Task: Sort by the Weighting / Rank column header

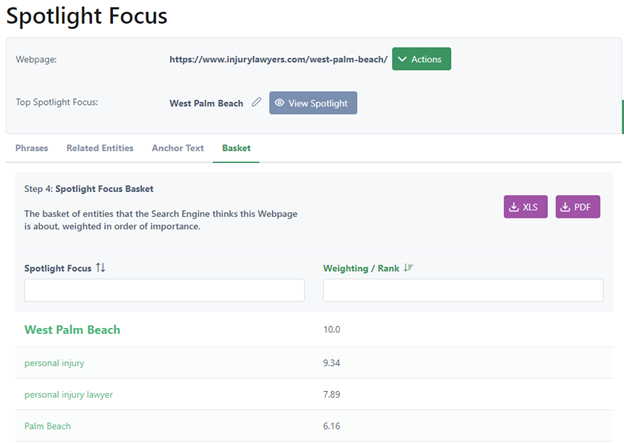Action: coord(360,268)
